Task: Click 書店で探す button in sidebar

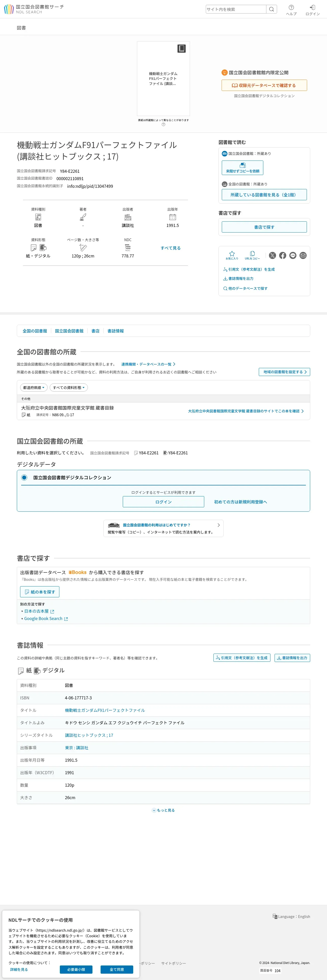Action: click(x=264, y=227)
